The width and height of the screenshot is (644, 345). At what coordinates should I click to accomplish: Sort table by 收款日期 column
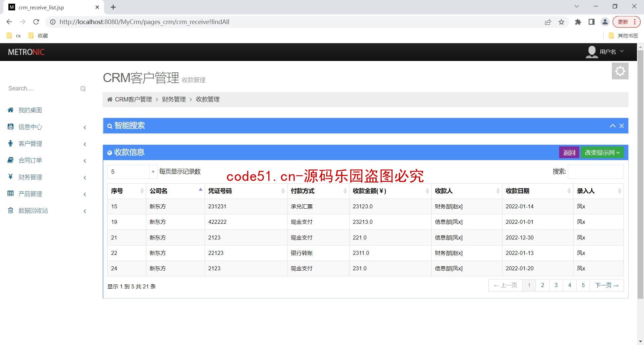click(x=538, y=191)
